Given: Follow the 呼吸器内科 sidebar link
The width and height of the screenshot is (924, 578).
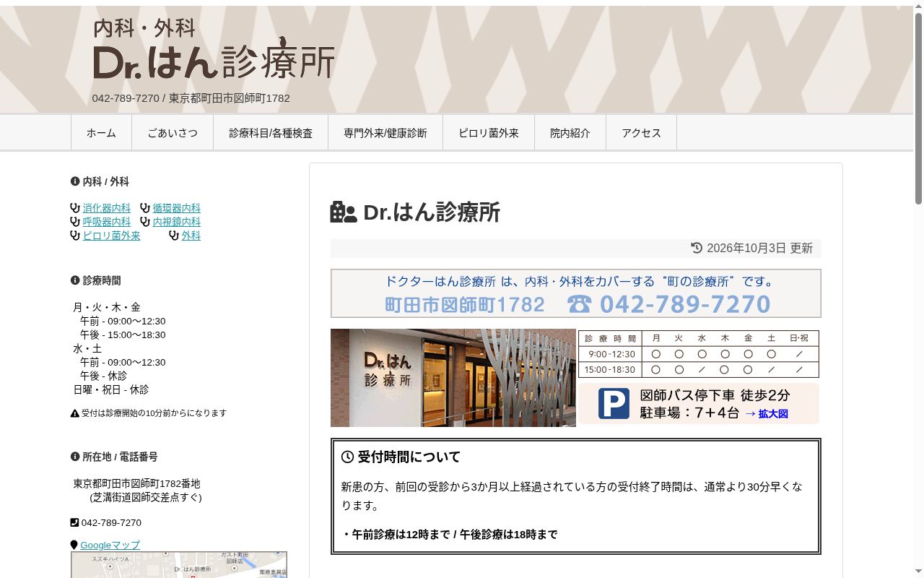Looking at the screenshot, I should click(x=107, y=222).
